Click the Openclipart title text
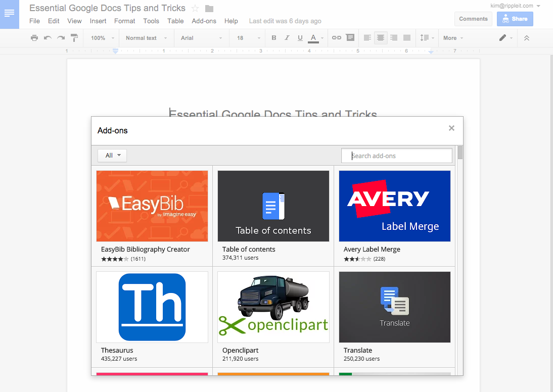The image size is (553, 392). pos(240,351)
